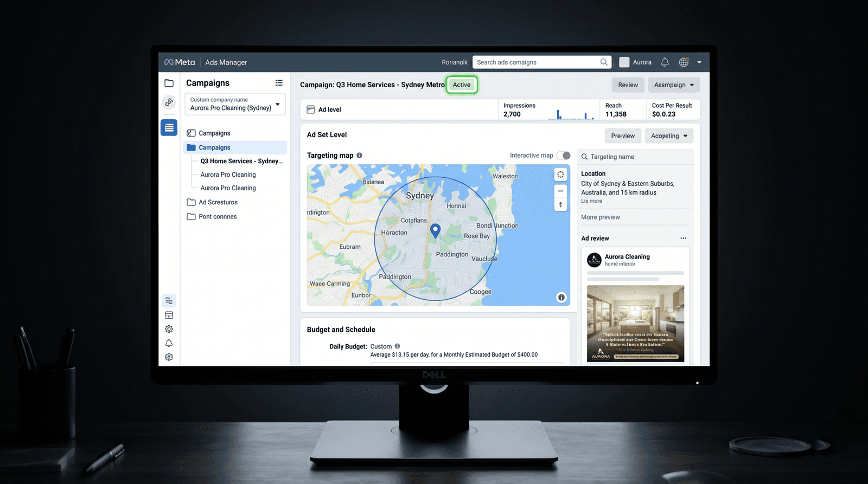Click the Ad Set Level heading
The height and width of the screenshot is (484, 868).
pyautogui.click(x=327, y=135)
